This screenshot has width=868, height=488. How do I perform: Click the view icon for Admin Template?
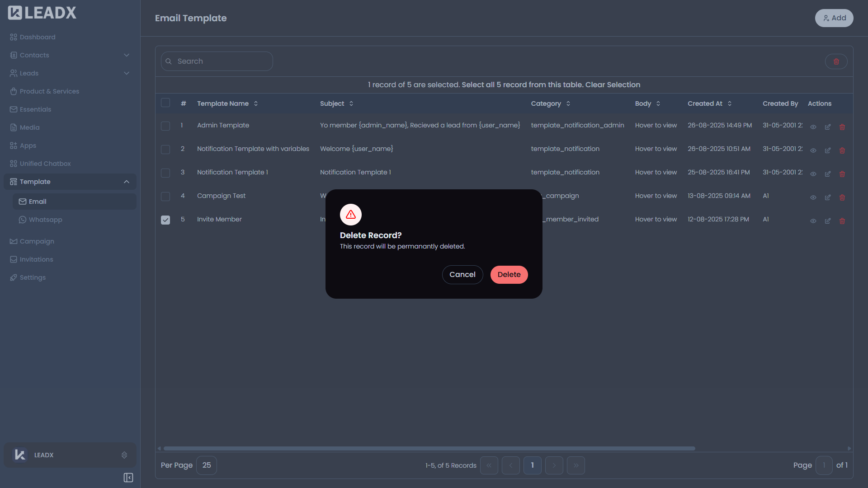(813, 127)
